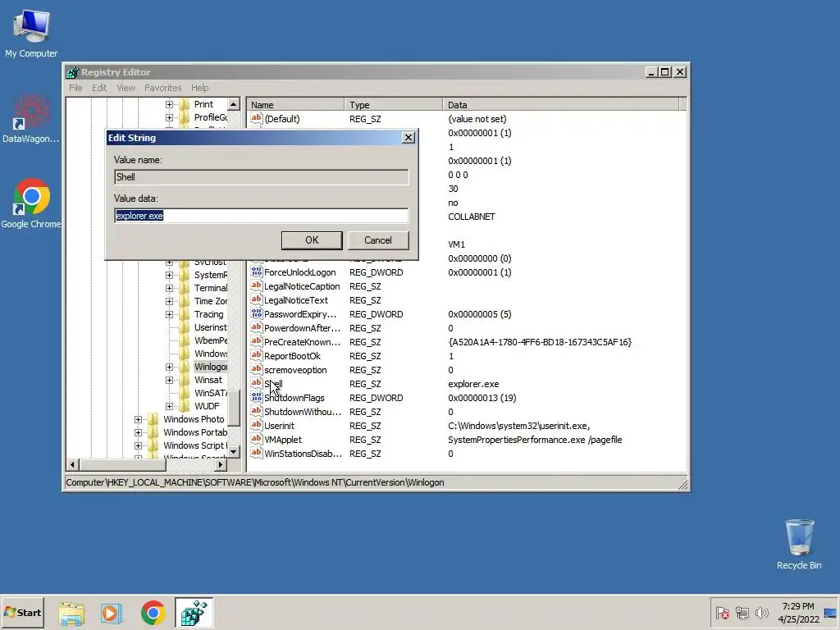
Task: Select PasswordExpiry DWORD value icon
Action: point(257,313)
